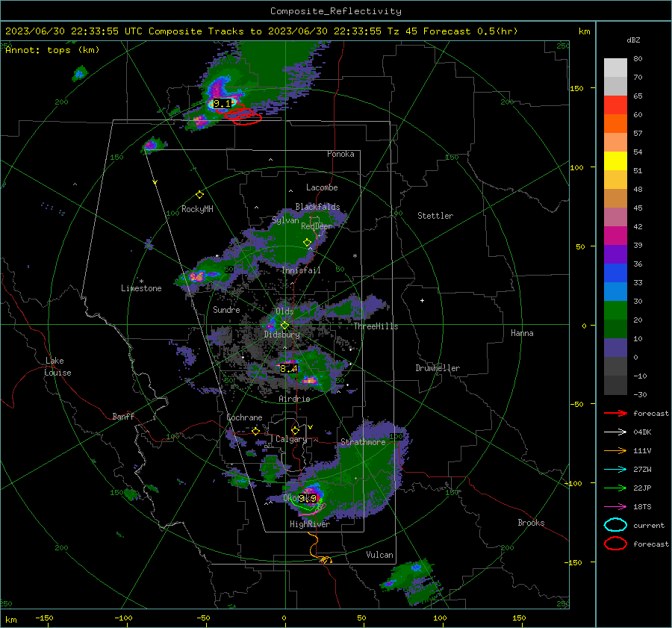Click the yellow radar-center diamond near Didsbury
Viewport: 672px width, 628px height.
click(x=284, y=326)
